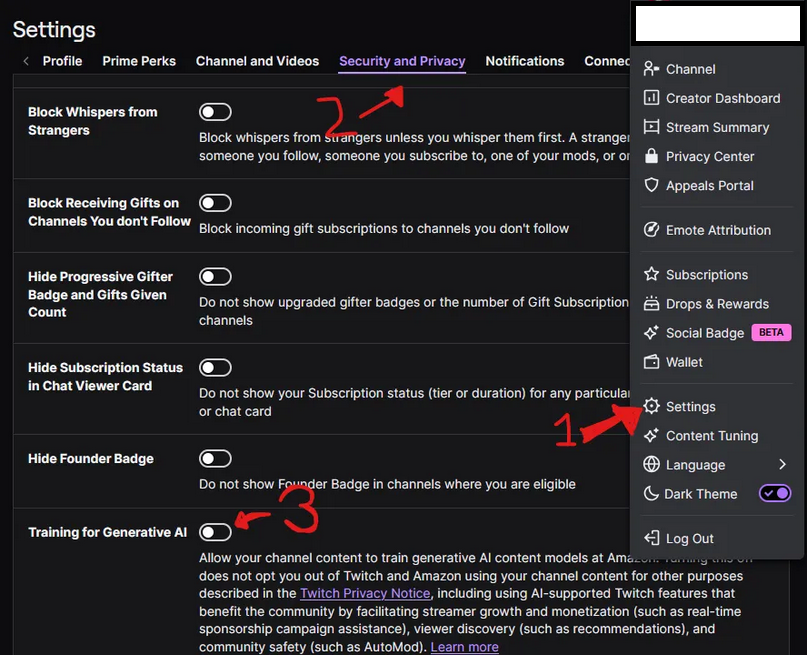Click the 'Training for Generative AI' label
Screen dimensions: 807x655
[108, 532]
